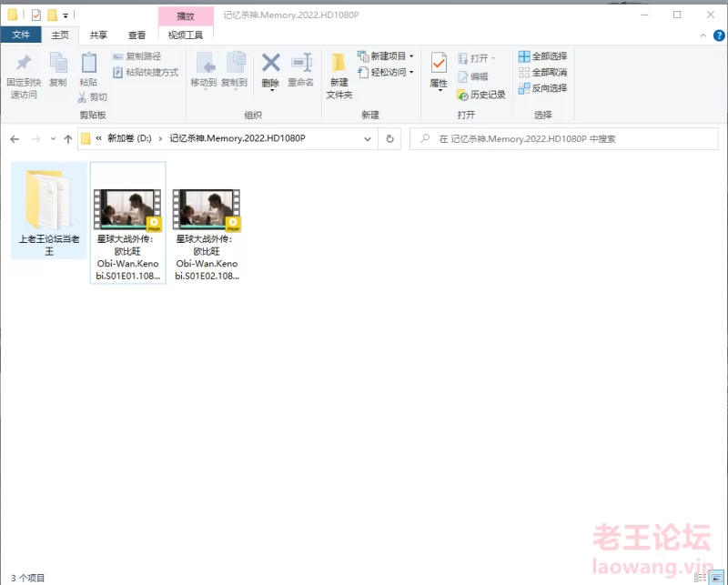Click the Play (播放) contextual tab header
This screenshot has height=585, width=728.
[186, 16]
